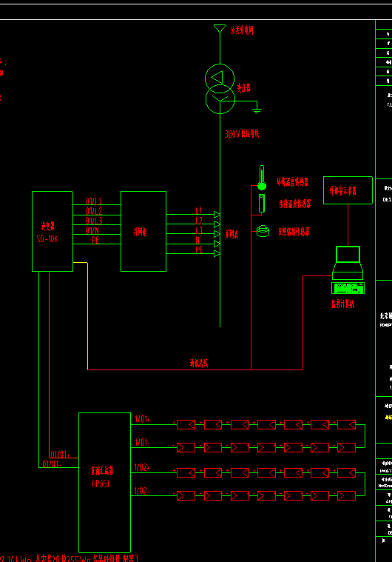Click the 1/02- string label
Viewport: 392px width, 562px height.
click(x=142, y=491)
